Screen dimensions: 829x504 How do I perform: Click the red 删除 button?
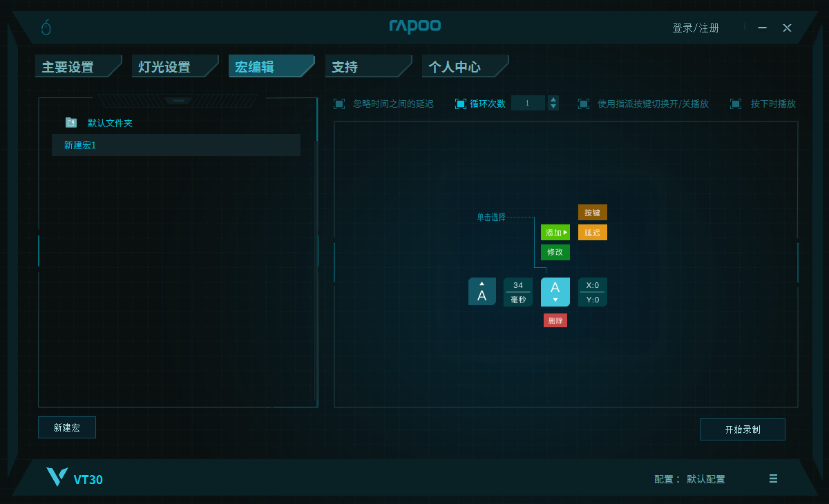point(555,320)
